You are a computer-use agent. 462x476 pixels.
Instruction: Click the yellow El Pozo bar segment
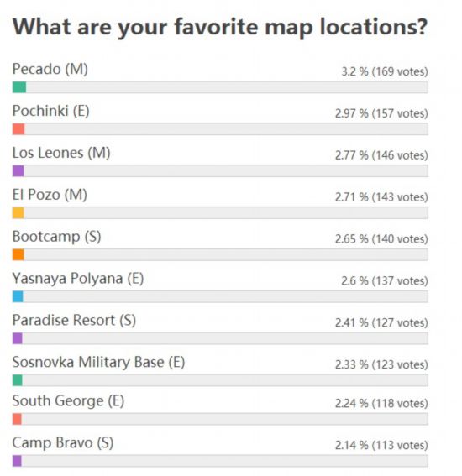coord(18,213)
